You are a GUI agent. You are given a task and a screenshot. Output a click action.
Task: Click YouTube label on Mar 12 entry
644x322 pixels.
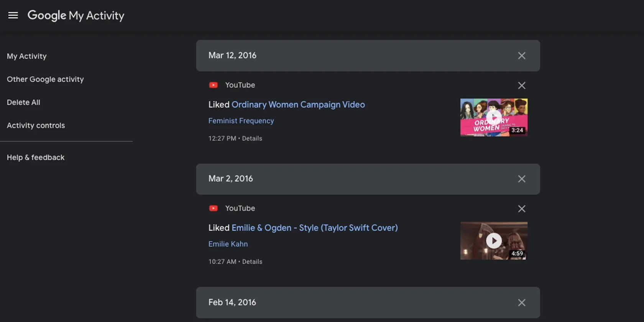240,85
